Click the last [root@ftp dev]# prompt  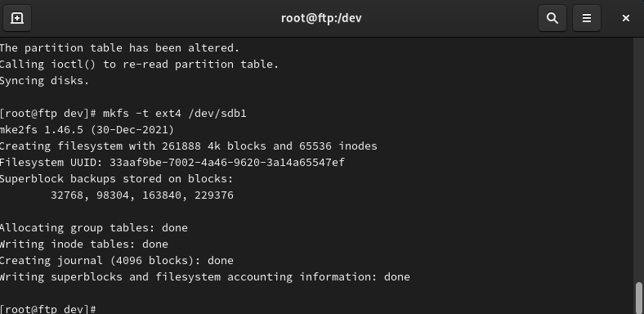coord(48,309)
